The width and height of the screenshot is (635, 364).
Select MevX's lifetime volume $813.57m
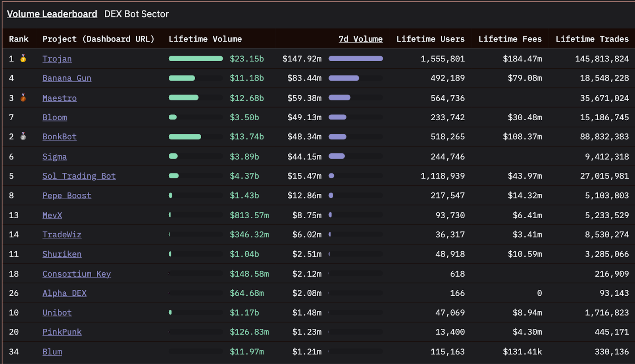coord(249,215)
